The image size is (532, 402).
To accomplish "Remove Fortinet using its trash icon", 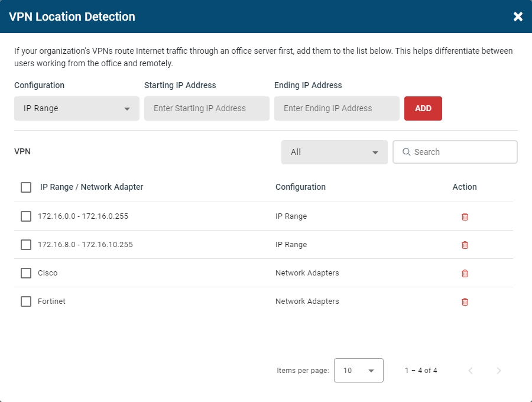I will pos(465,301).
